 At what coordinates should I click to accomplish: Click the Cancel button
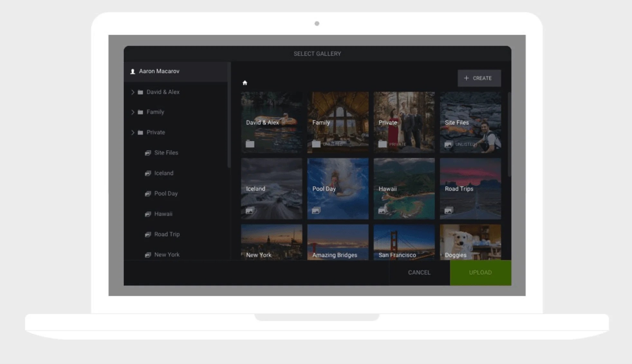pyautogui.click(x=419, y=272)
